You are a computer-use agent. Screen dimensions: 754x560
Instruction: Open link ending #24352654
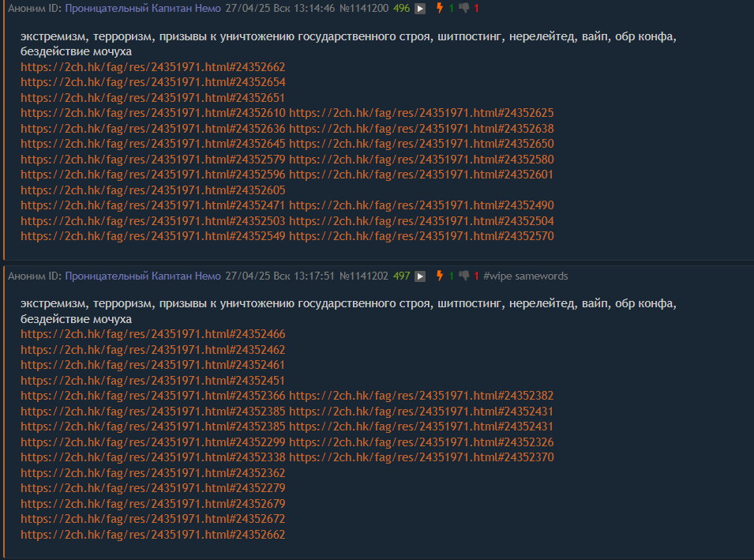click(x=153, y=82)
